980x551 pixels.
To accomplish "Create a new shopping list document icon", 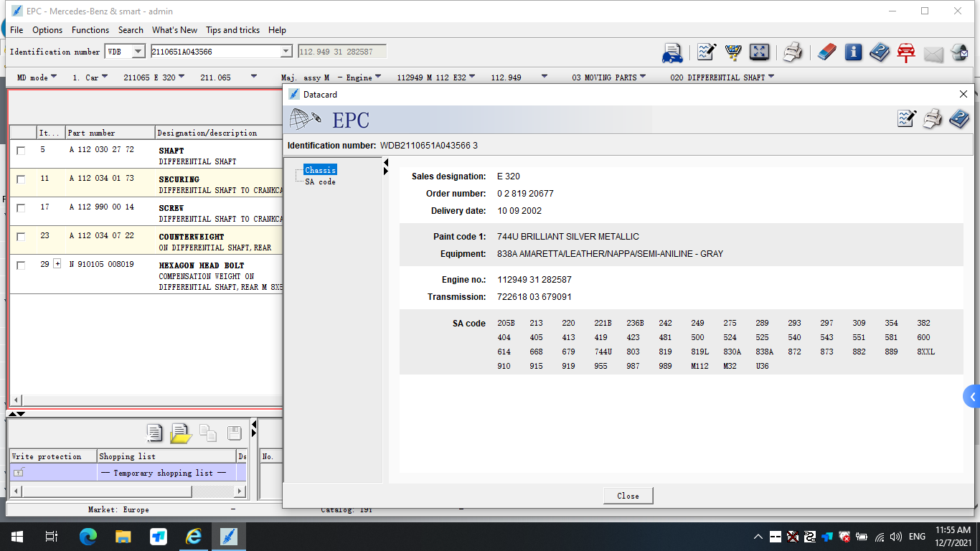I will click(154, 433).
